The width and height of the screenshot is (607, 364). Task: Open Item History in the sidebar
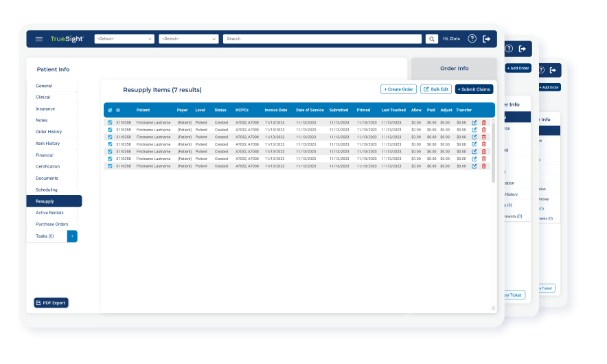pos(52,144)
